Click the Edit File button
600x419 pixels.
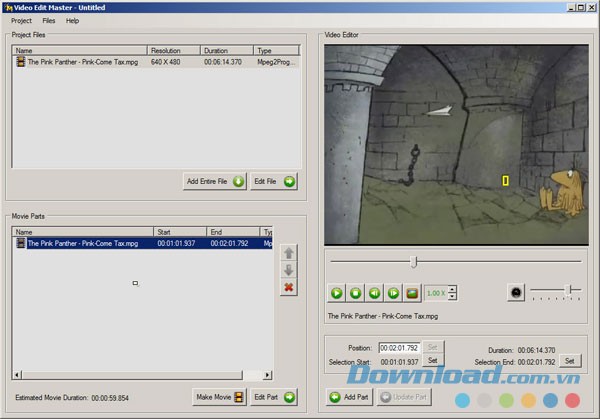pos(274,181)
